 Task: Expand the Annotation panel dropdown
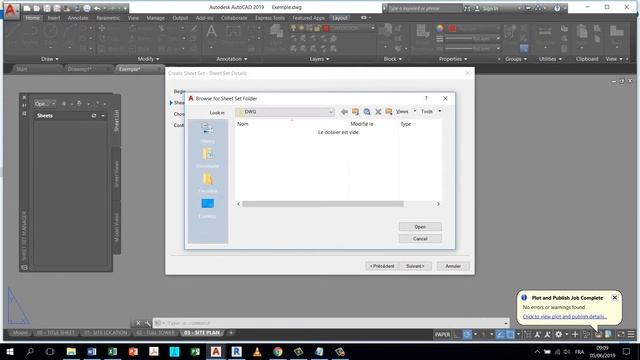tap(231, 59)
